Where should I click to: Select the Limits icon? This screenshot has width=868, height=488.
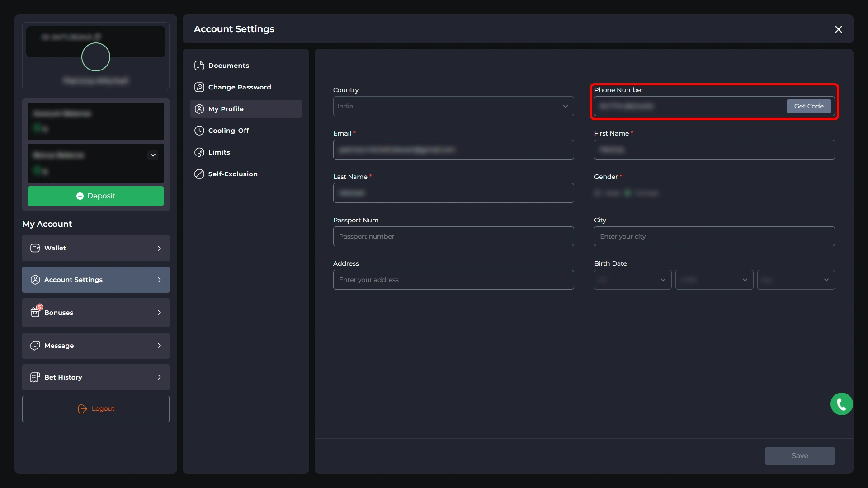point(199,152)
